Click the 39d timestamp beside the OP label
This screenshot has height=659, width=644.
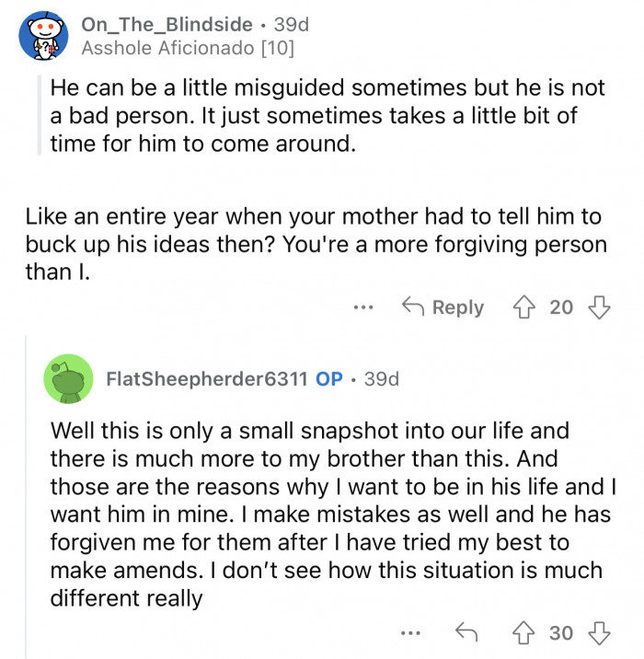pos(381,379)
